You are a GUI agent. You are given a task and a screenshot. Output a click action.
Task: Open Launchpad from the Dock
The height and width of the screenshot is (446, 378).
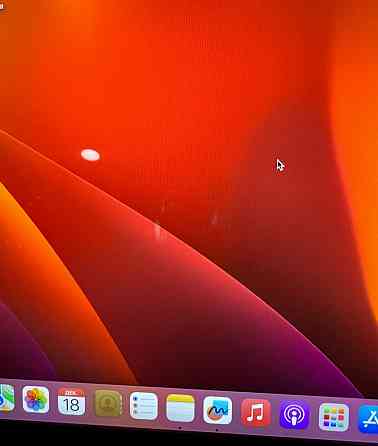coord(334,417)
